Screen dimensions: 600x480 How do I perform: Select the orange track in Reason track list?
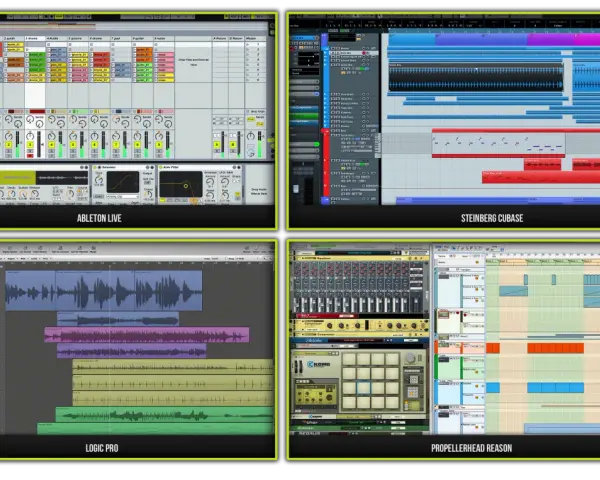point(460,348)
